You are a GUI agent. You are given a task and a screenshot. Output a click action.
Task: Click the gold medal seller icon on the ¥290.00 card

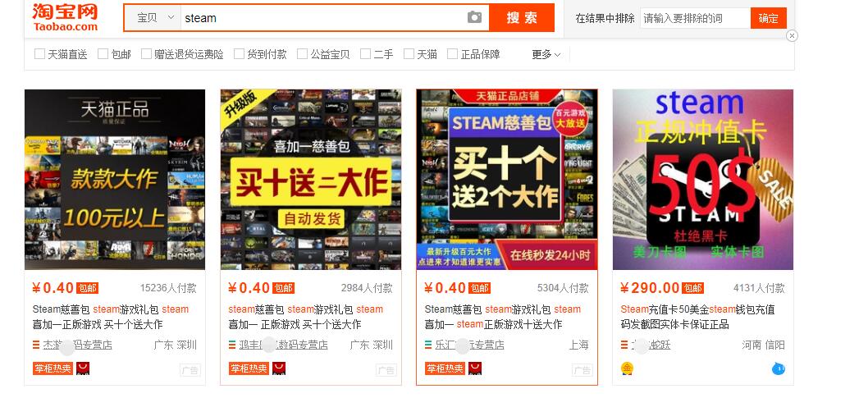coord(627,368)
